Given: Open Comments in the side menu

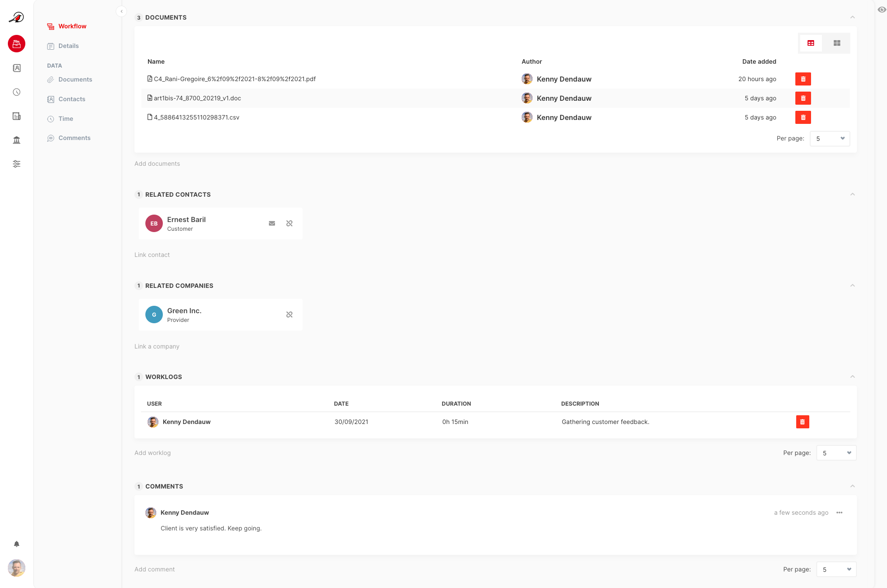Looking at the screenshot, I should point(74,138).
